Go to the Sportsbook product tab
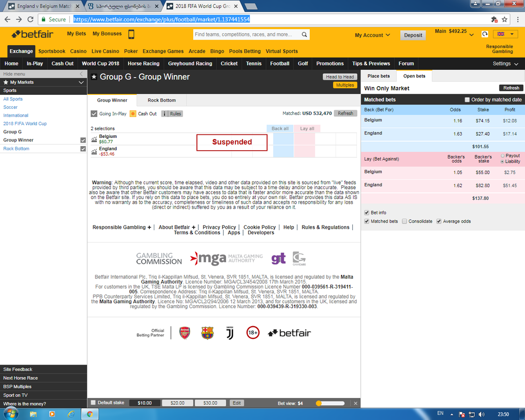This screenshot has width=525, height=420. coord(52,51)
